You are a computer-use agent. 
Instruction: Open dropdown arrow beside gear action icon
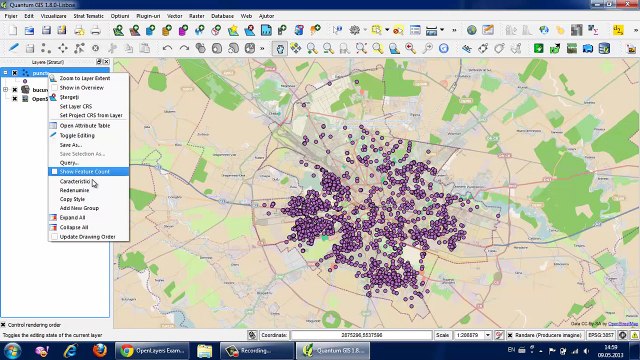(x=365, y=30)
